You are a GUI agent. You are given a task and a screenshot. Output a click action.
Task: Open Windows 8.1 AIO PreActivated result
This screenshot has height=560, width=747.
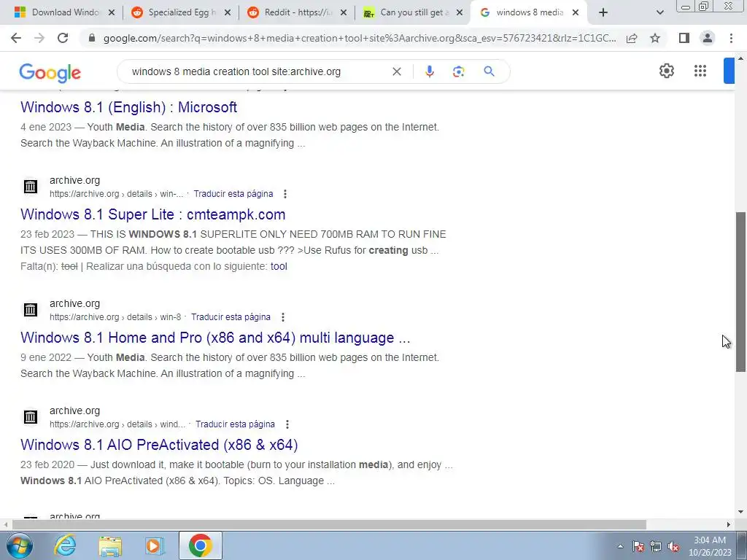pos(159,445)
